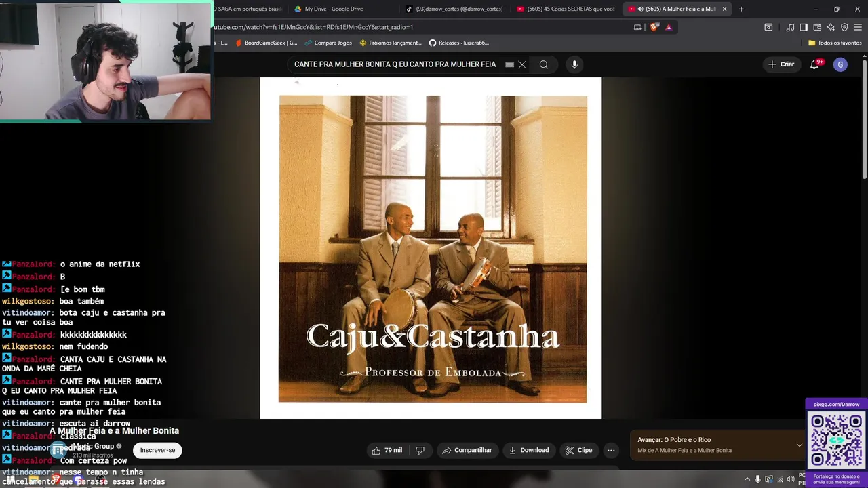Click the video title A Mulher Feia e a Mulher Bonita
868x488 pixels.
(114, 430)
